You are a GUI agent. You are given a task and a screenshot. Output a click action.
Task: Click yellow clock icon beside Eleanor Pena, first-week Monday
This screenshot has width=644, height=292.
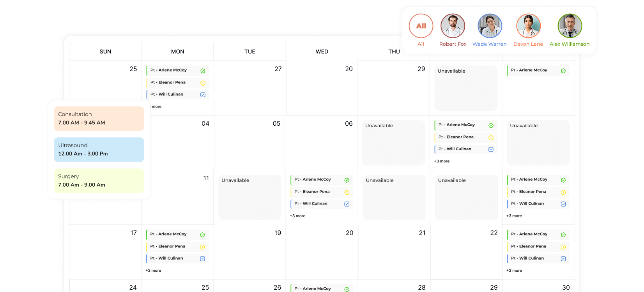click(203, 83)
